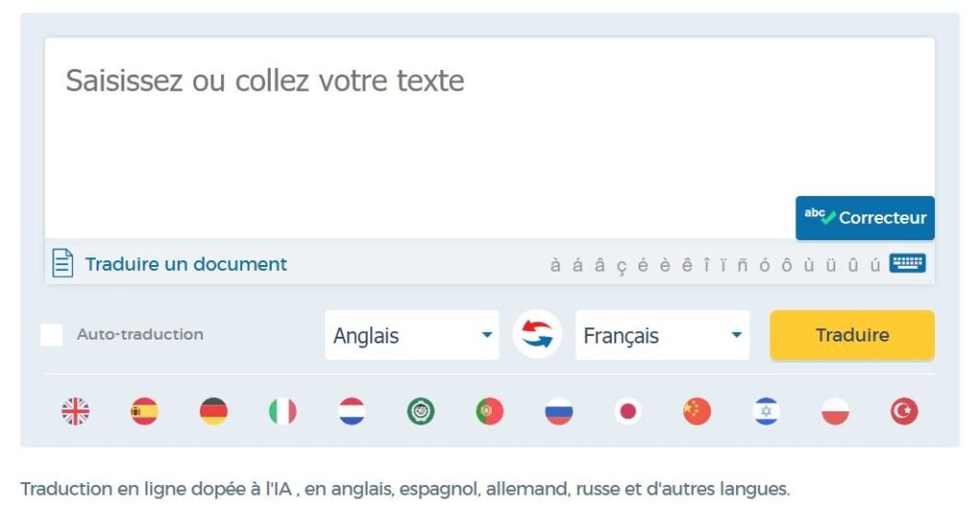Enable the Auto-traduction checkbox
Image resolution: width=980 pixels, height=508 pixels.
tap(53, 335)
